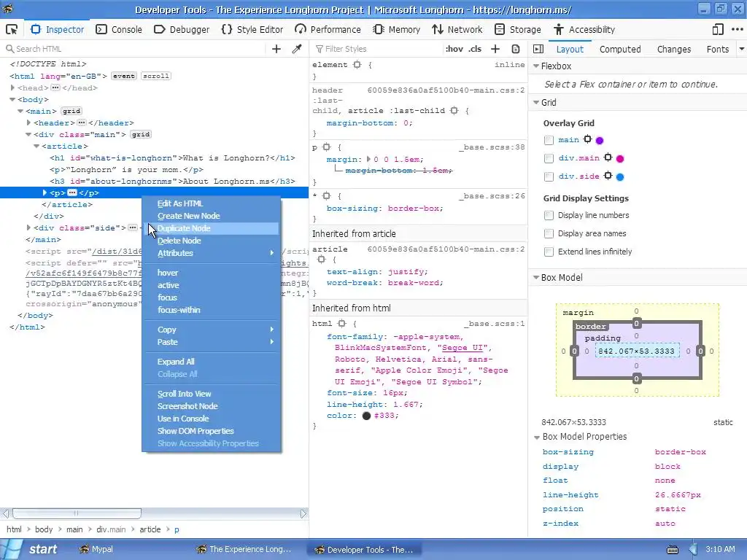The width and height of the screenshot is (747, 560).
Task: Collapse the three-pane sidebar toggle icon
Action: click(538, 49)
